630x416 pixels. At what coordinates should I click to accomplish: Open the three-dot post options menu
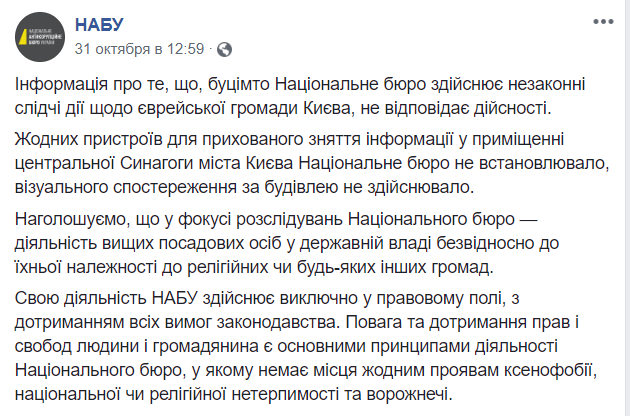(x=603, y=22)
